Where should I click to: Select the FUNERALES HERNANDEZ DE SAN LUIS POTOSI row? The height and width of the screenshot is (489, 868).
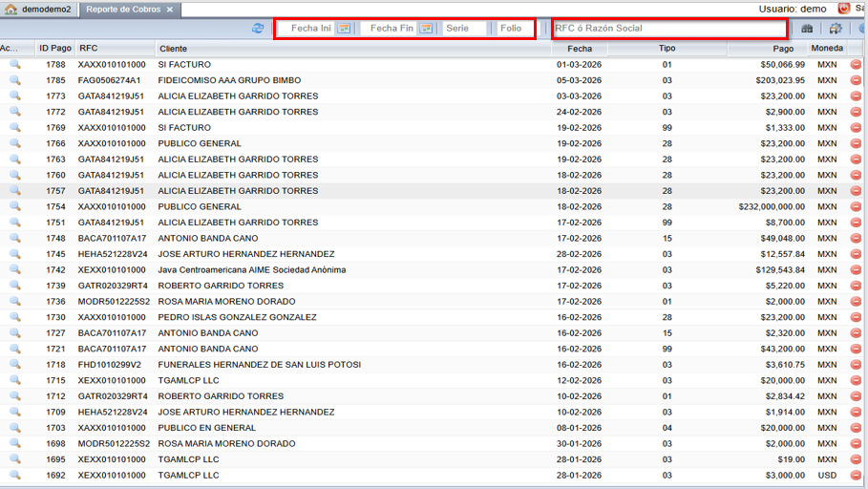click(x=259, y=365)
